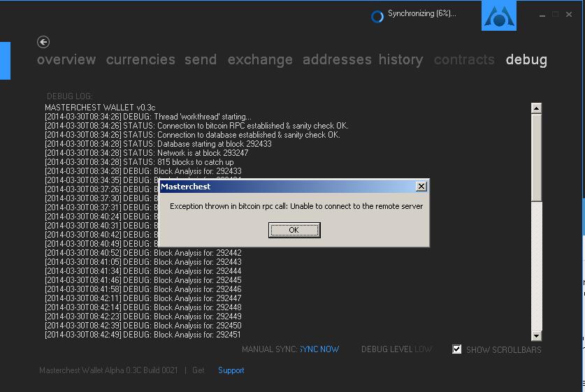The height and width of the screenshot is (392, 585).
Task: Click SYNC NOW for manual sync
Action: (x=319, y=349)
